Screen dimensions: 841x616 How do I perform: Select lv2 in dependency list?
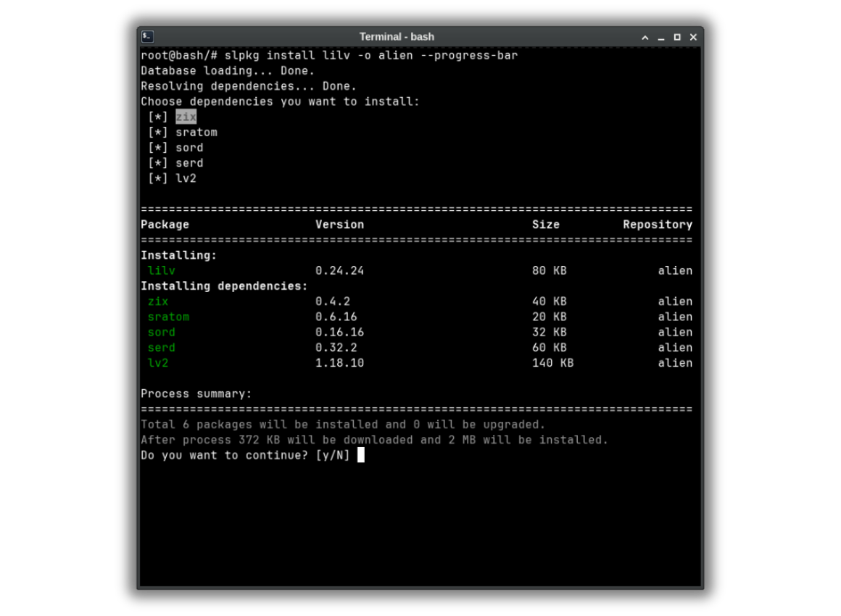[186, 178]
